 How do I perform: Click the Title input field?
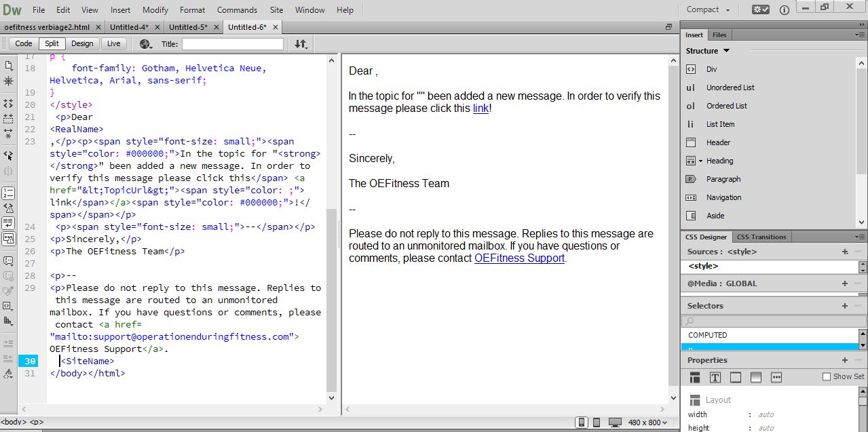click(232, 44)
